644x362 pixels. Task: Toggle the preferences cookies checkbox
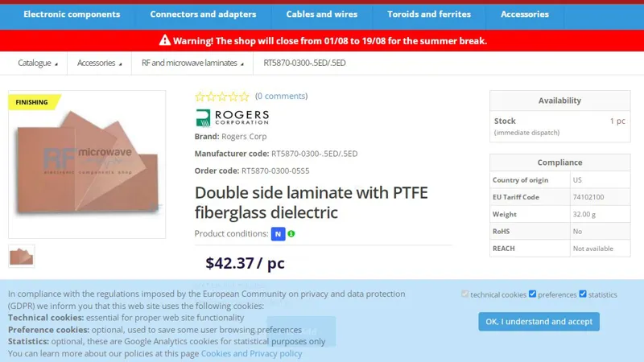[x=532, y=294]
